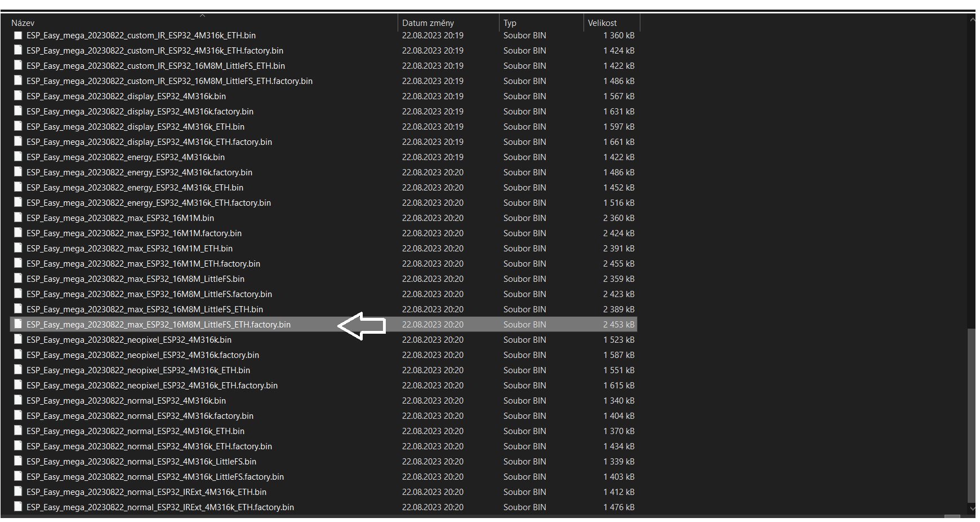Click the size value "1 360 kB"
Screen dimensions: 980x522
[x=619, y=36]
